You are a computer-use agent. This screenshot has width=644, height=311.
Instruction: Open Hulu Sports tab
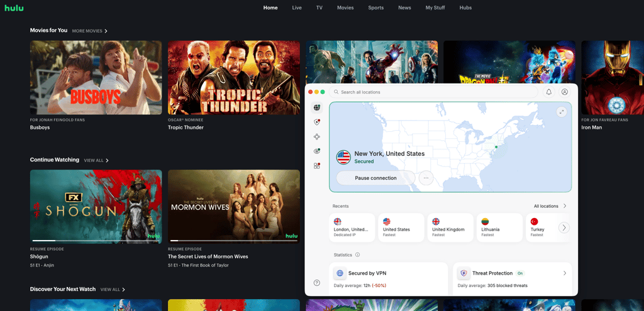(x=376, y=8)
